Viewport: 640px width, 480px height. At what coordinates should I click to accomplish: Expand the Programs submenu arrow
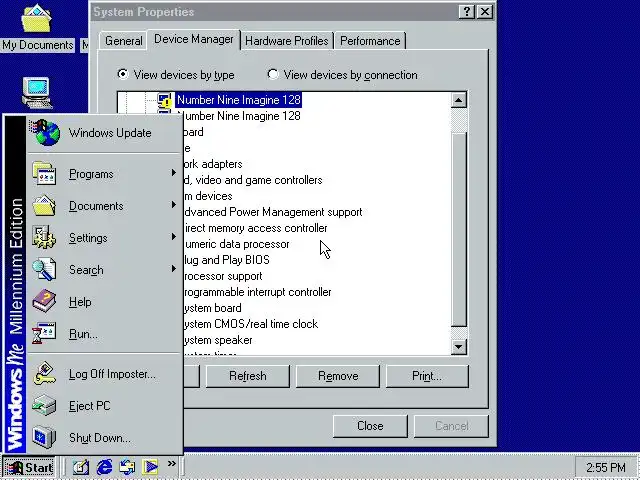(173, 173)
